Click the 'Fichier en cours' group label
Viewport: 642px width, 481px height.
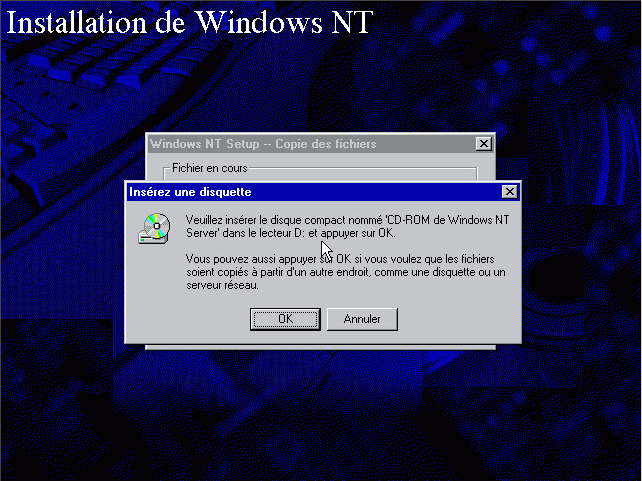coord(210,168)
